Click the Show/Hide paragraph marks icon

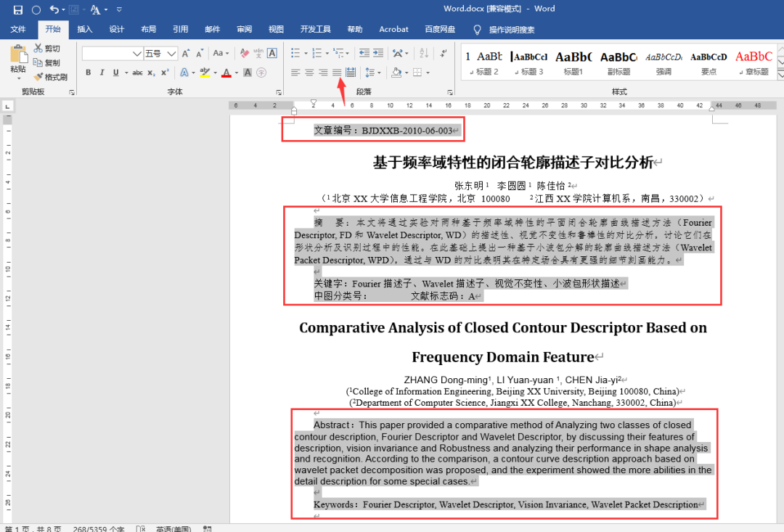pyautogui.click(x=444, y=53)
